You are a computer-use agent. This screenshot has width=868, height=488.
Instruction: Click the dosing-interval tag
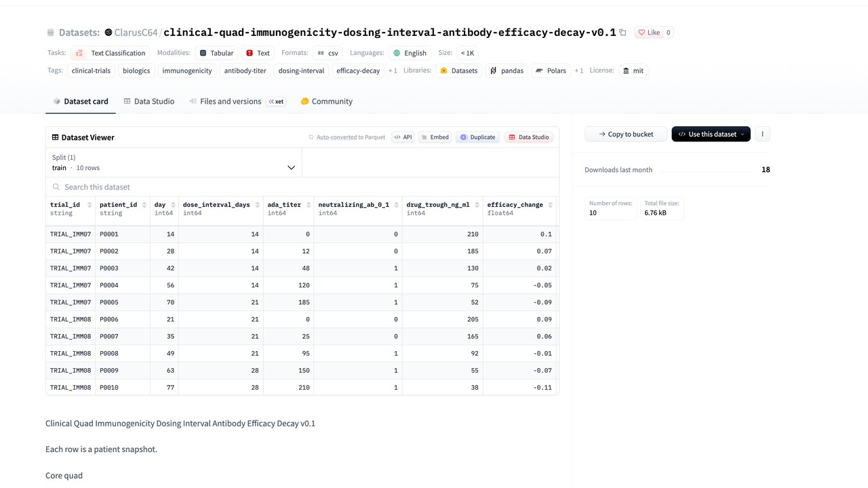(301, 70)
